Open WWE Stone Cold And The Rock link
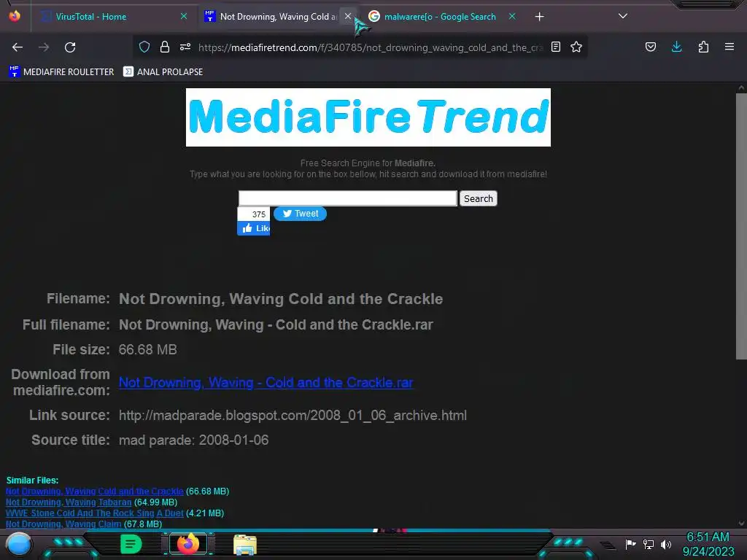 tap(94, 513)
